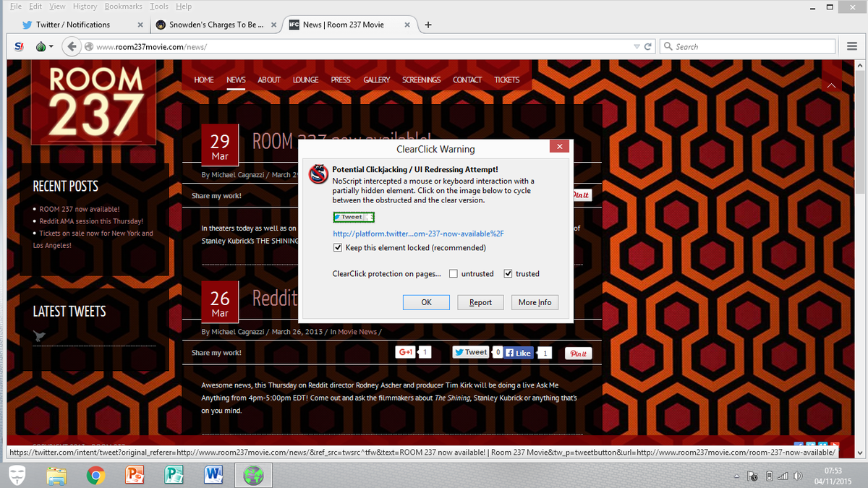Click the Tweet button on Reddit post
The width and height of the screenshot is (868, 488).
[471, 352]
